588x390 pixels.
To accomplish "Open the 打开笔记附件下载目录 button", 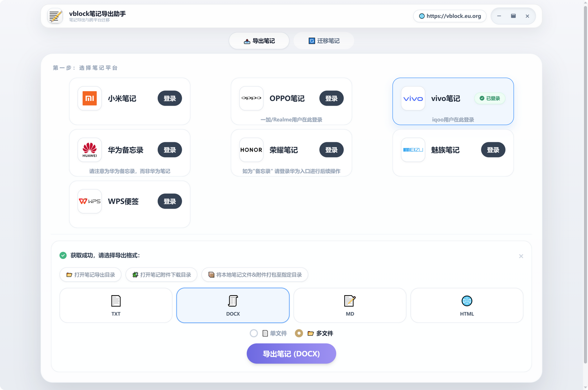I will tap(161, 275).
